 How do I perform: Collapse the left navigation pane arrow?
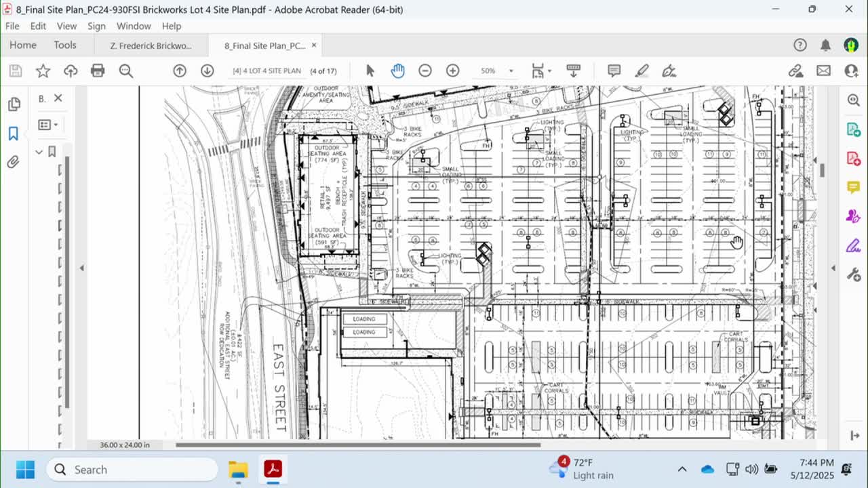tap(81, 268)
